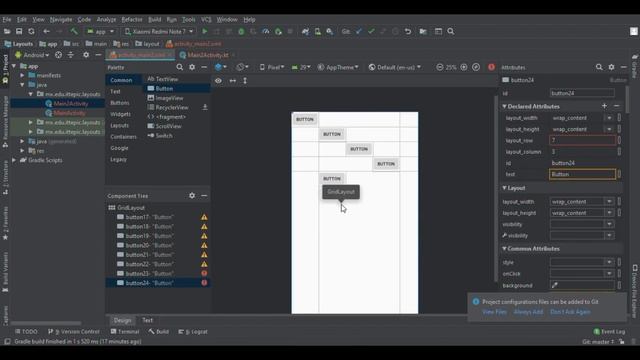Click the text attribute input field

click(x=582, y=174)
